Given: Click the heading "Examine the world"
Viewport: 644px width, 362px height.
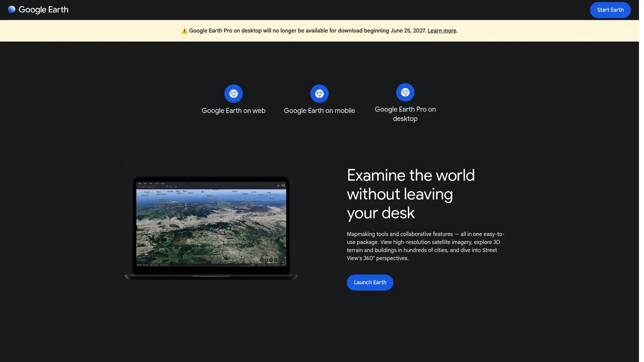Looking at the screenshot, I should click(410, 194).
